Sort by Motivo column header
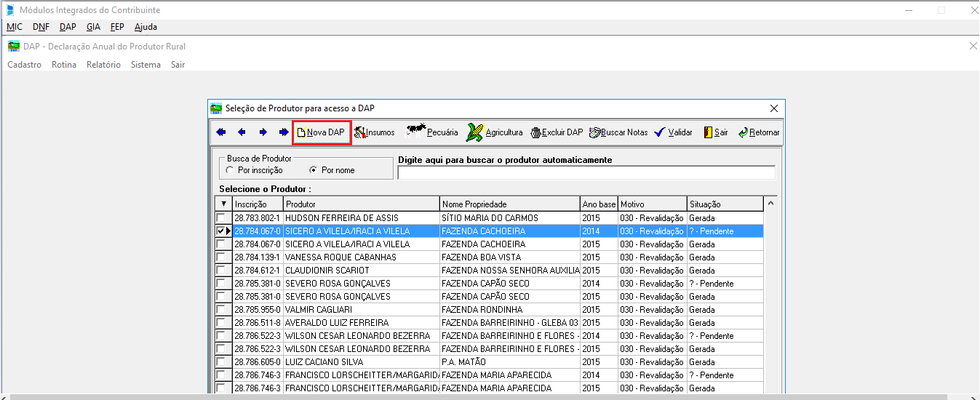Screen dimensions: 980x400 (x=653, y=204)
